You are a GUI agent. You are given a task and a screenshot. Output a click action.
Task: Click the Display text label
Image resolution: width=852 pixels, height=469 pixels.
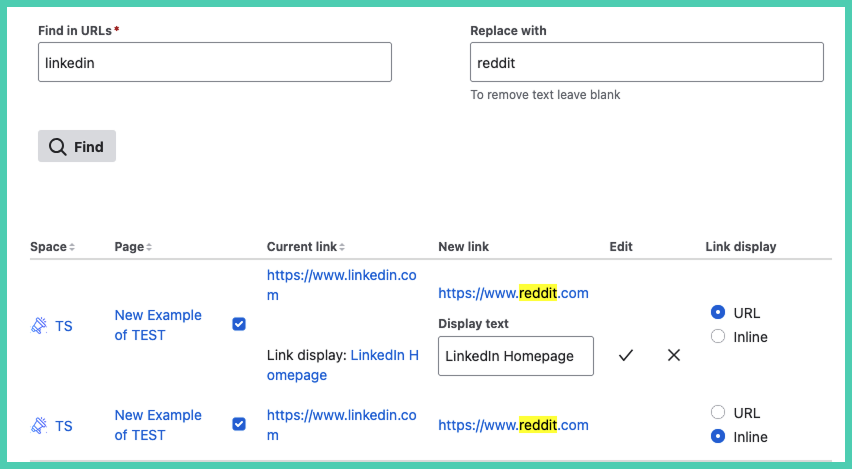473,324
